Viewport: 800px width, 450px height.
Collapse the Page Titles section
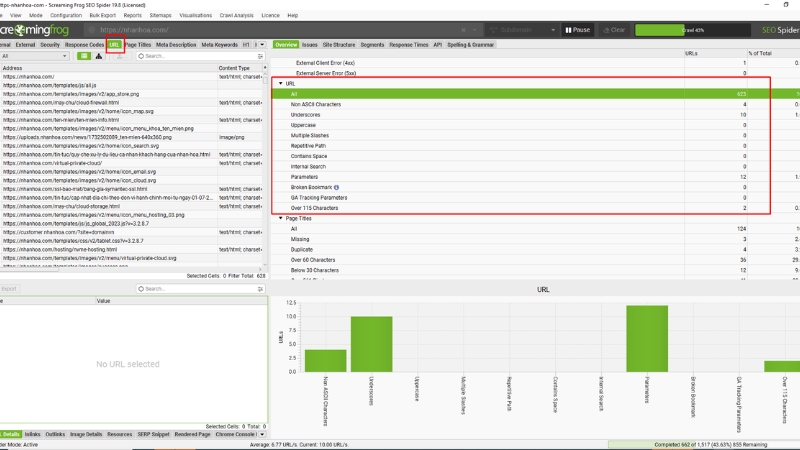tap(281, 218)
